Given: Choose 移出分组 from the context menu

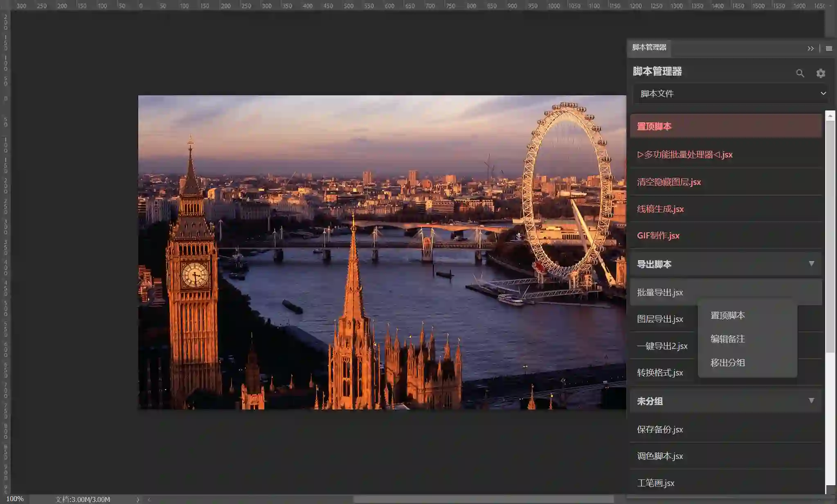Looking at the screenshot, I should coord(727,363).
